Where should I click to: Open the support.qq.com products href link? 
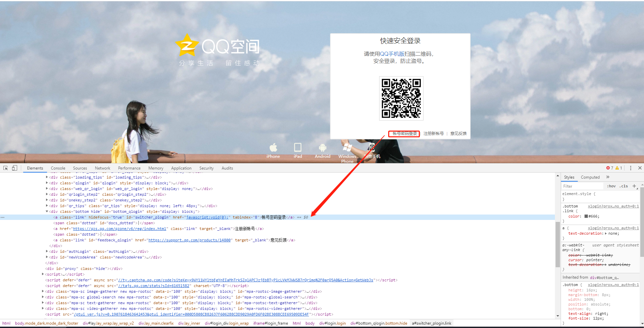(x=190, y=240)
